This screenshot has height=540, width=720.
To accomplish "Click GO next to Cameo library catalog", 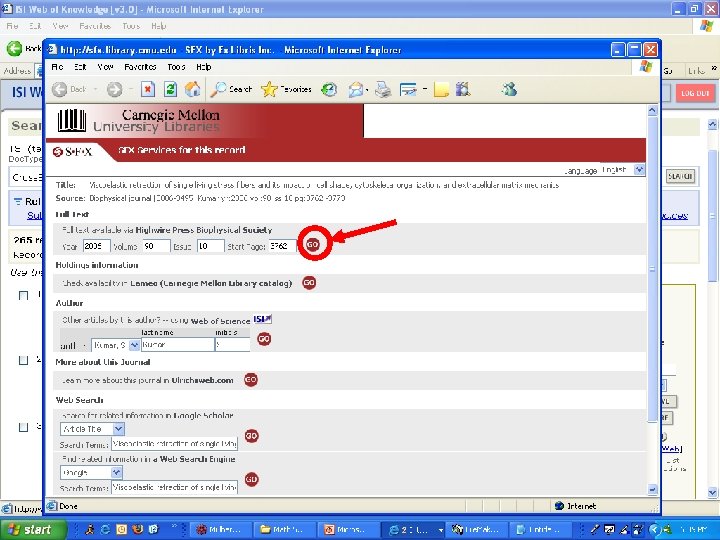I will 309,283.
